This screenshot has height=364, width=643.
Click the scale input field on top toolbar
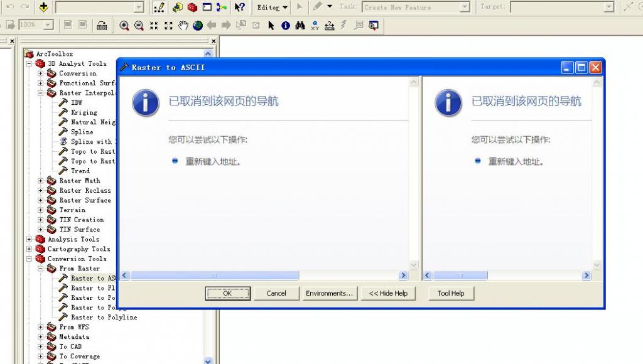[x=95, y=7]
